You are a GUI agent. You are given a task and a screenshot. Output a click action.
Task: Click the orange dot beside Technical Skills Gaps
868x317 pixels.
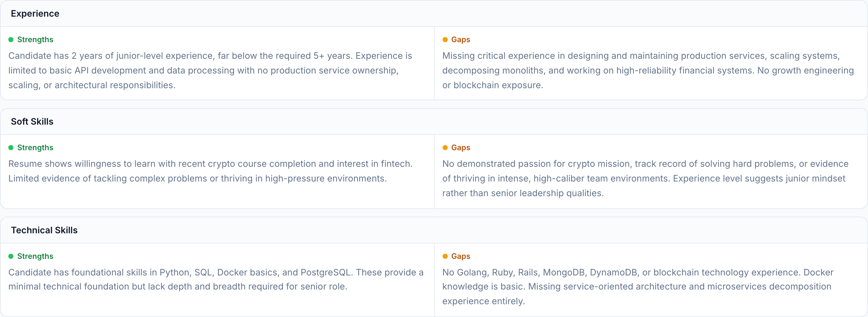(445, 256)
